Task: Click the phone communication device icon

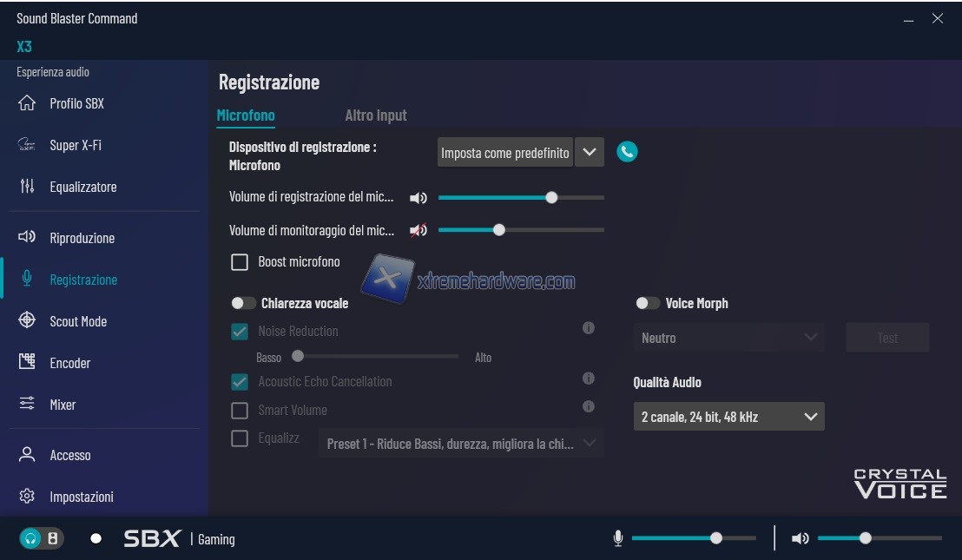Action: tap(627, 152)
